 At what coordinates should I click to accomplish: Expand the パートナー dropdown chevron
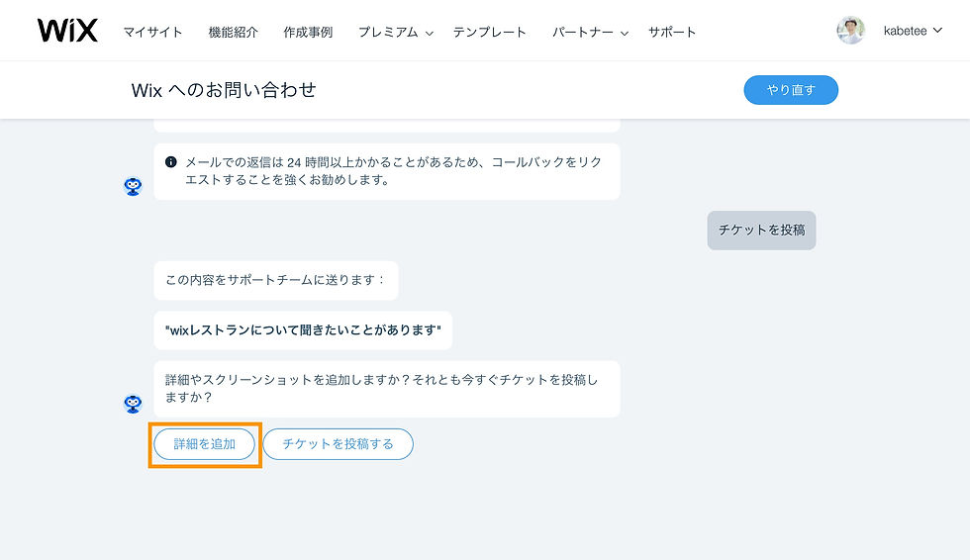625,34
